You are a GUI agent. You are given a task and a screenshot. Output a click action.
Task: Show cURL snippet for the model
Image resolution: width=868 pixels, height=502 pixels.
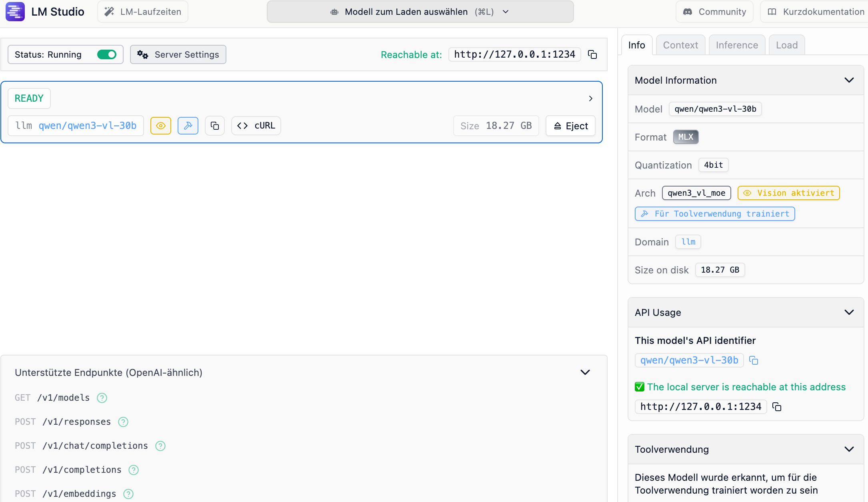(x=256, y=126)
